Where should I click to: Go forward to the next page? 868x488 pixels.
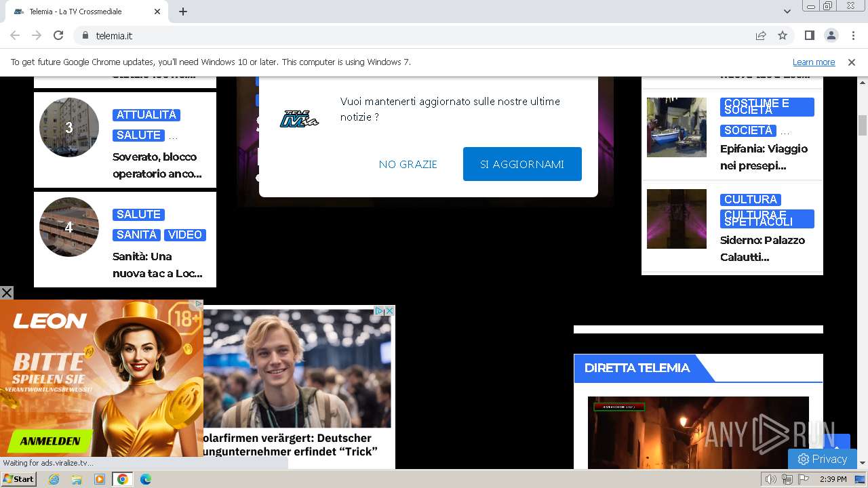coord(37,35)
